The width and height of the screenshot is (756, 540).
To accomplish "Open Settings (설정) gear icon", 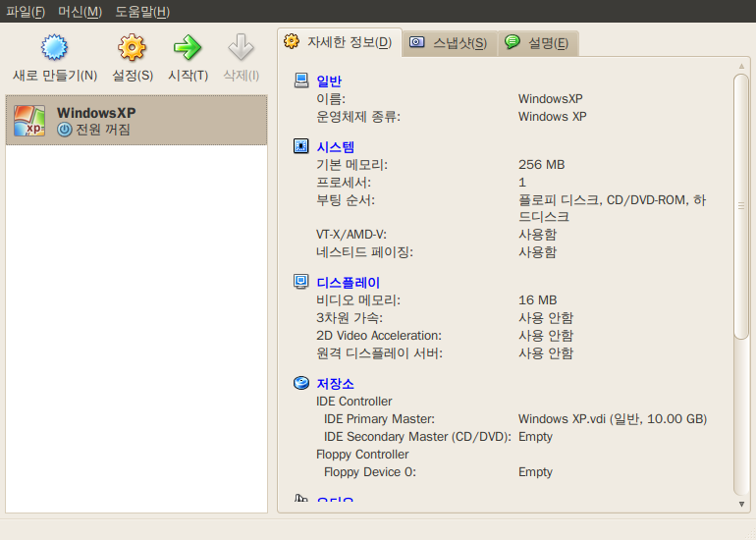I will 132,47.
